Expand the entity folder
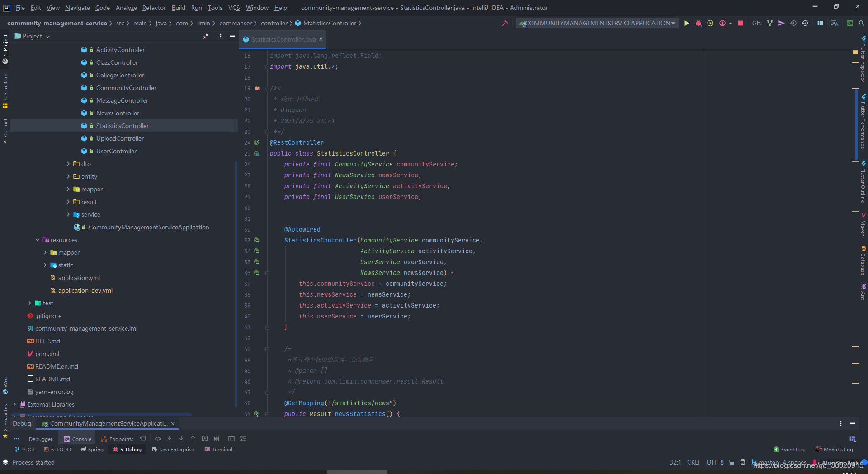 [x=68, y=176]
